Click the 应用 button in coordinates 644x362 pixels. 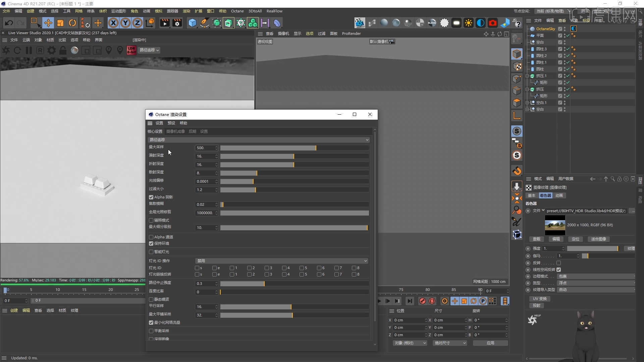click(x=490, y=343)
